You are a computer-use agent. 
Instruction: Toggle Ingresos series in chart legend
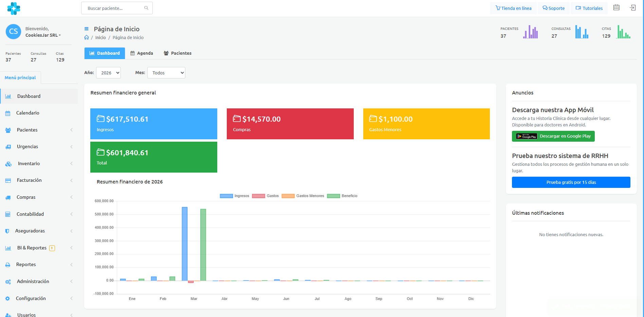[x=235, y=196]
